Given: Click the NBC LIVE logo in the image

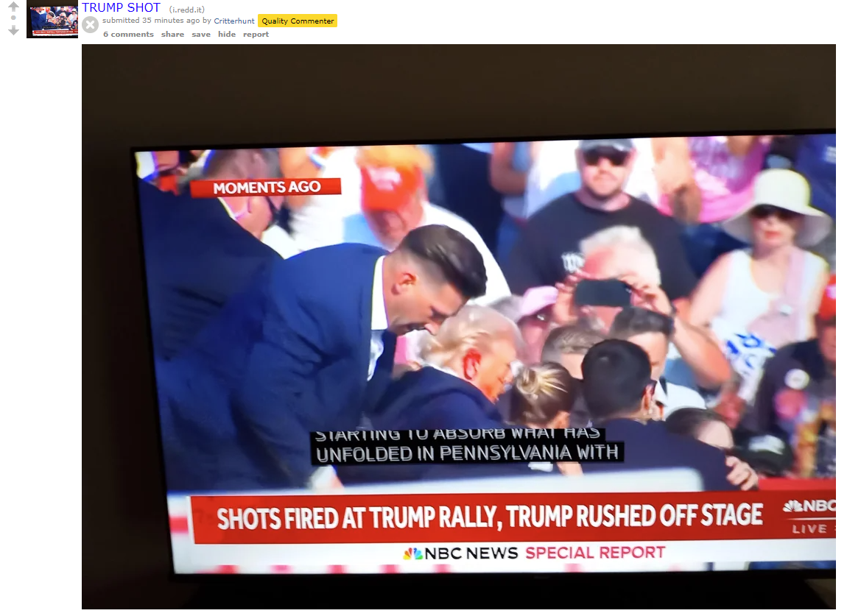Looking at the screenshot, I should point(809,517).
